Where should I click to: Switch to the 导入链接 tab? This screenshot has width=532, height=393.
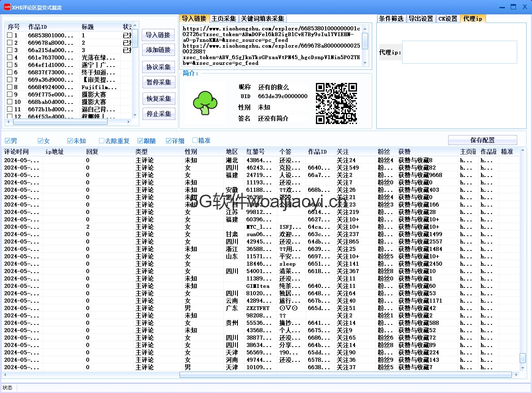[x=194, y=18]
